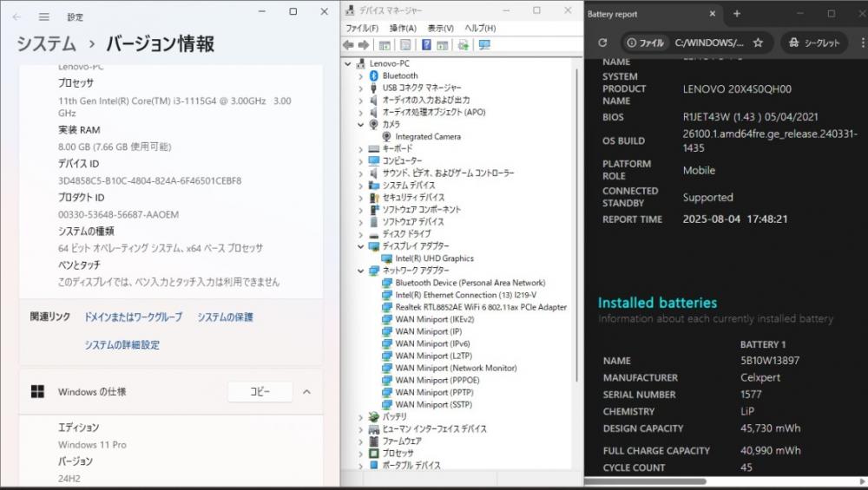The image size is (868, 490).
Task: Expand the バッテリ category
Action: 361,416
